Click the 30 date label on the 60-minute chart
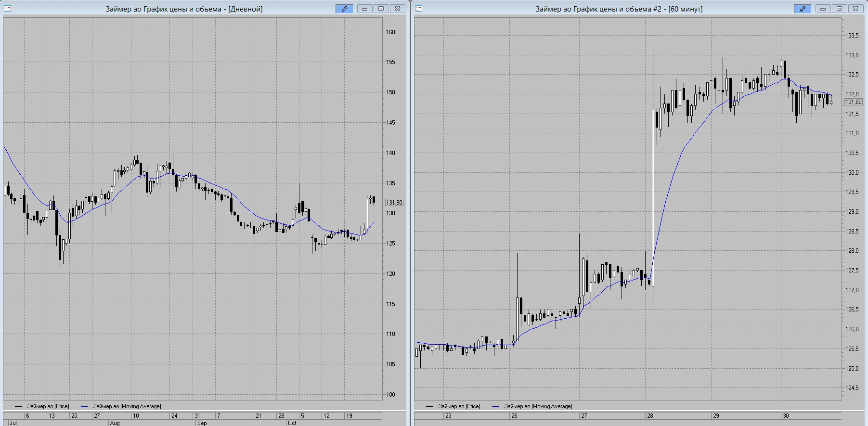The height and width of the screenshot is (426, 868). click(x=786, y=416)
